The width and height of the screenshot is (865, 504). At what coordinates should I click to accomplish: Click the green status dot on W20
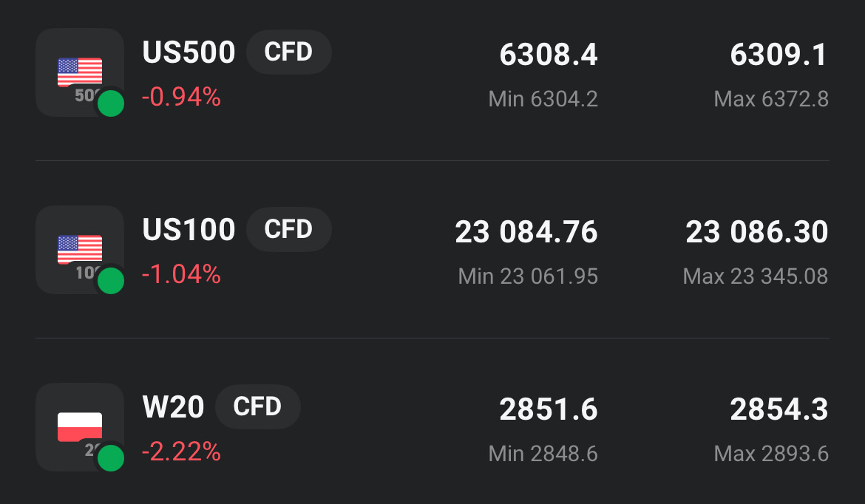(x=111, y=458)
